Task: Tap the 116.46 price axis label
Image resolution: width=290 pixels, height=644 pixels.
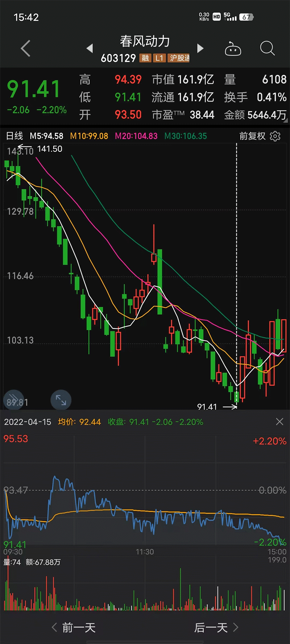Action: 20,276
